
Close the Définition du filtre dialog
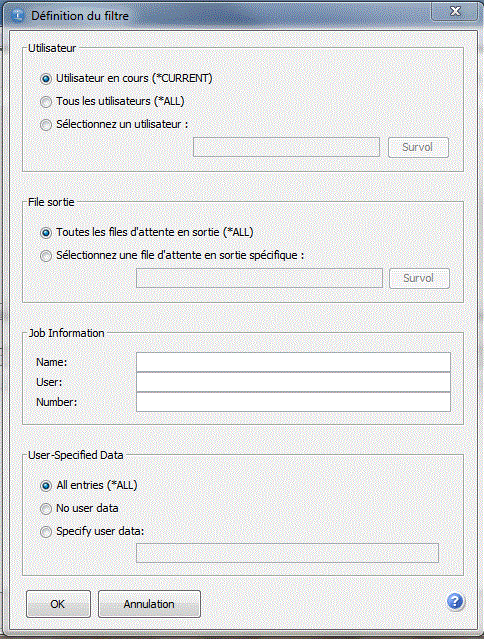click(454, 11)
